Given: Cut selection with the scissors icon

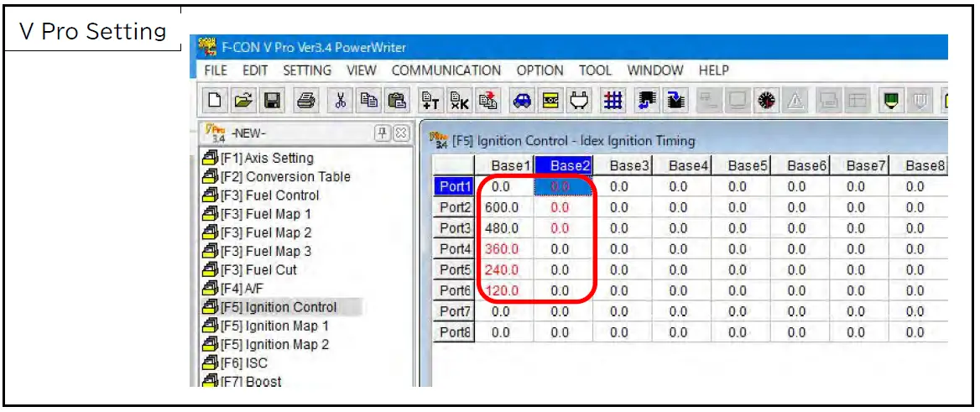Looking at the screenshot, I should [x=341, y=100].
